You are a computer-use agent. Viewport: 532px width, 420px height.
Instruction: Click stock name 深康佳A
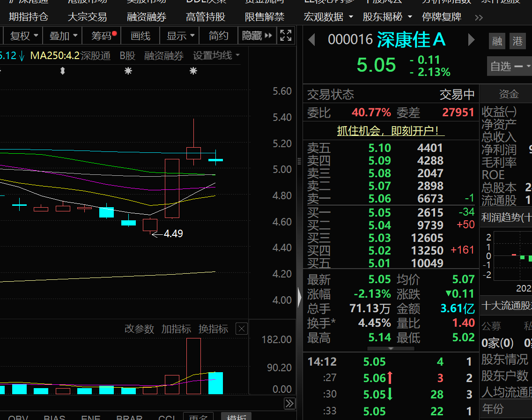(411, 39)
